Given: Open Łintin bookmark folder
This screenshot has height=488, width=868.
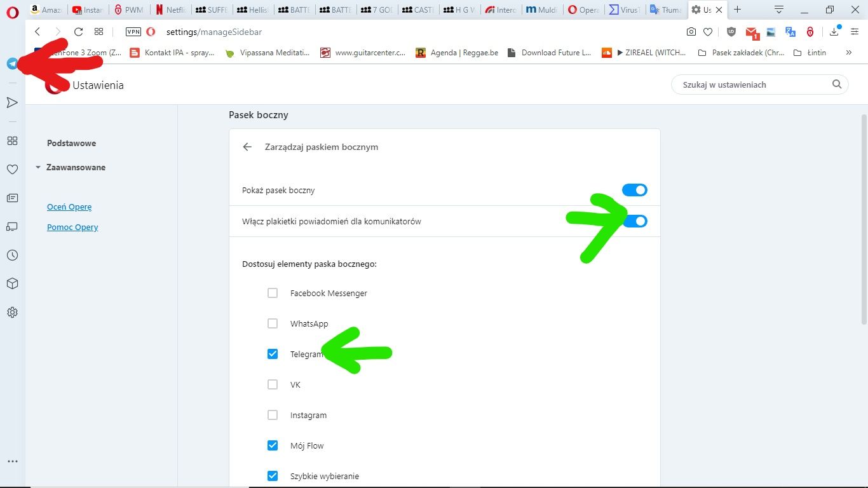Looking at the screenshot, I should click(810, 53).
